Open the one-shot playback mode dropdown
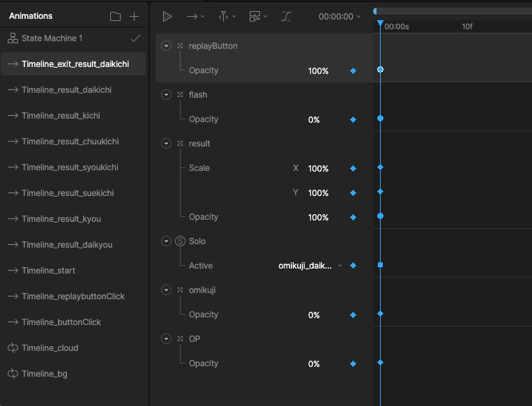532x406 pixels. pyautogui.click(x=195, y=16)
